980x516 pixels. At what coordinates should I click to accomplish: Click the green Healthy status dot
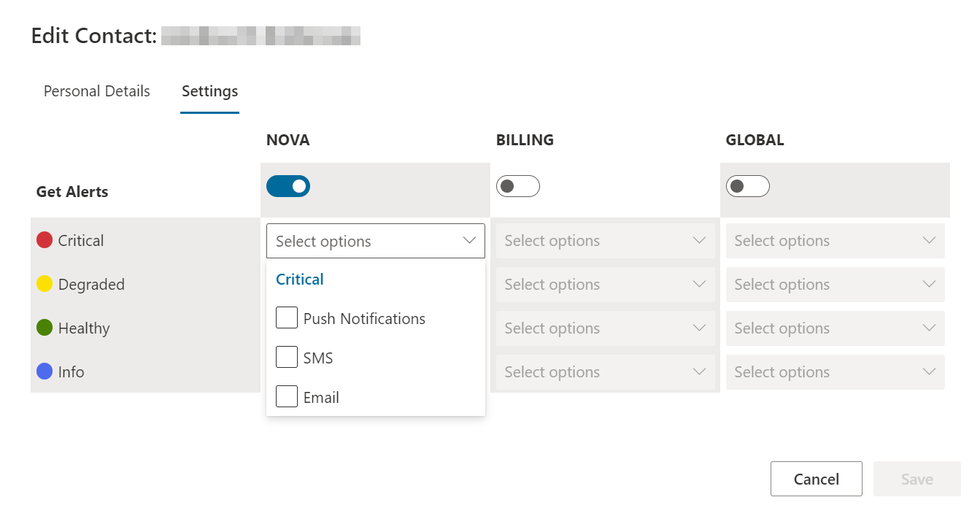(45, 328)
